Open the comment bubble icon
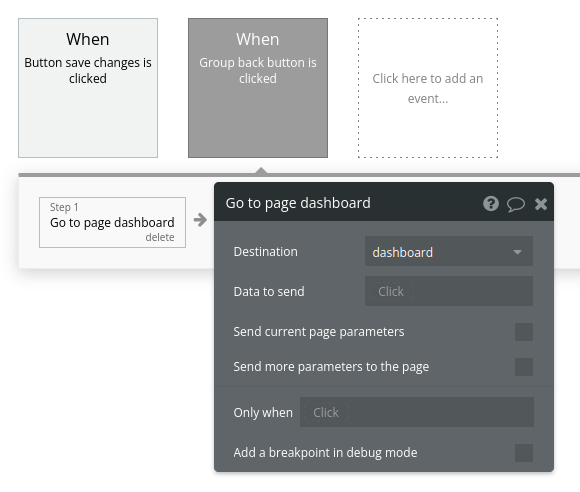The height and width of the screenshot is (492, 580). point(516,204)
